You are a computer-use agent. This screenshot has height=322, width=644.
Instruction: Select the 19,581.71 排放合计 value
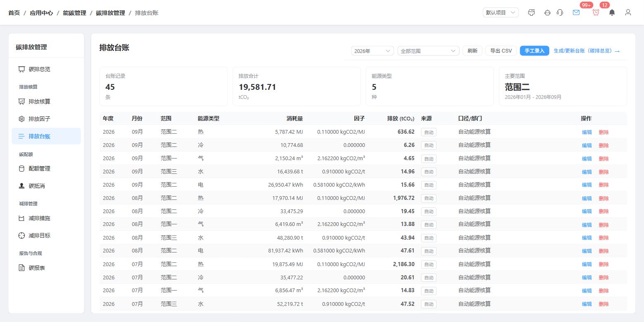point(257,87)
